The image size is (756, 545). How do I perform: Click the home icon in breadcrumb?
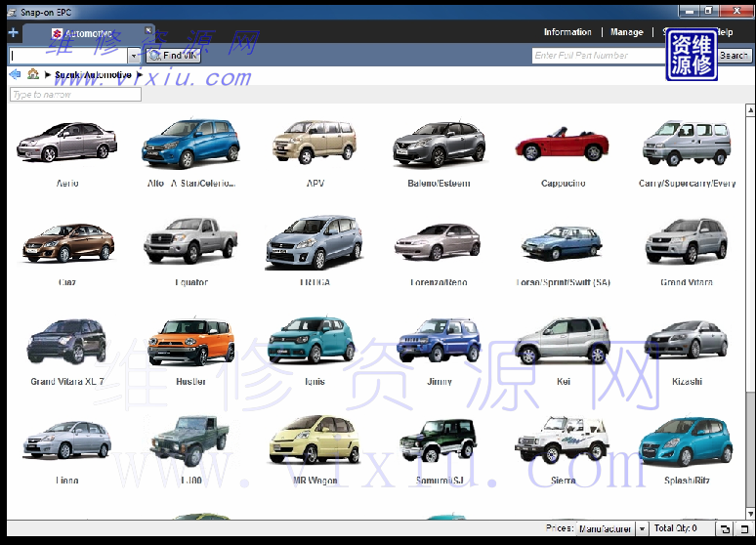coord(33,74)
